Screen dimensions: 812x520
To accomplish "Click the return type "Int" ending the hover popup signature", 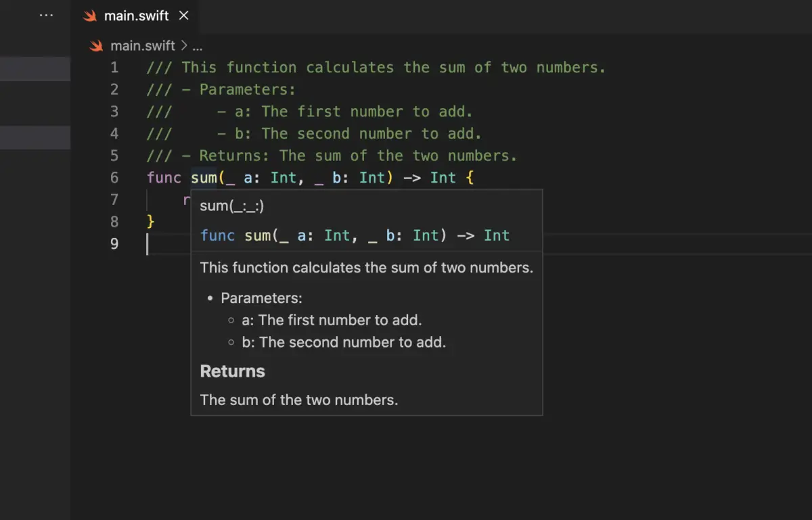I will tap(497, 235).
